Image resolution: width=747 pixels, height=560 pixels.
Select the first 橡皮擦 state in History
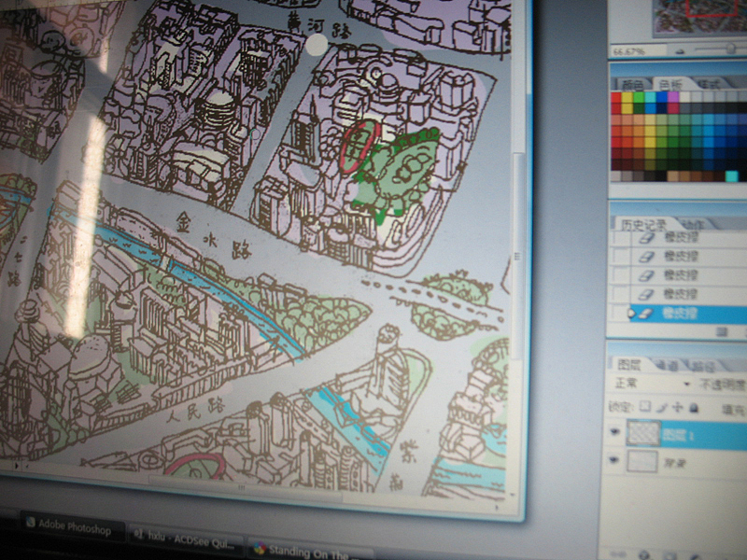tap(682, 238)
